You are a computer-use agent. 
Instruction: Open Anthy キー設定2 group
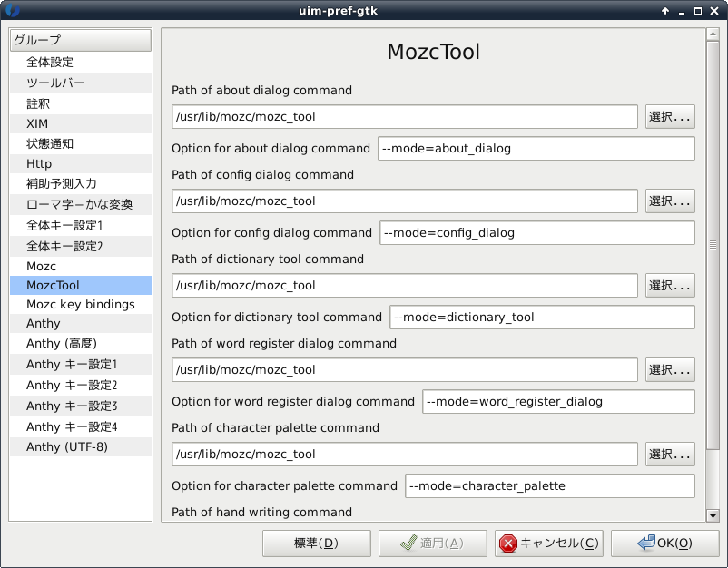click(80, 385)
